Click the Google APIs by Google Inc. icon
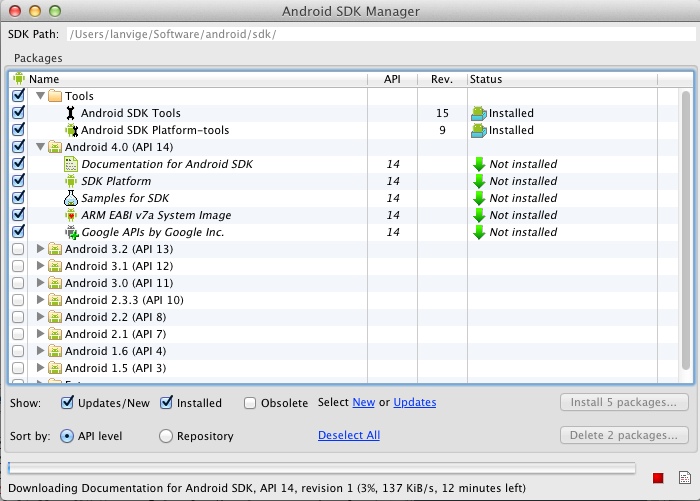 click(71, 232)
